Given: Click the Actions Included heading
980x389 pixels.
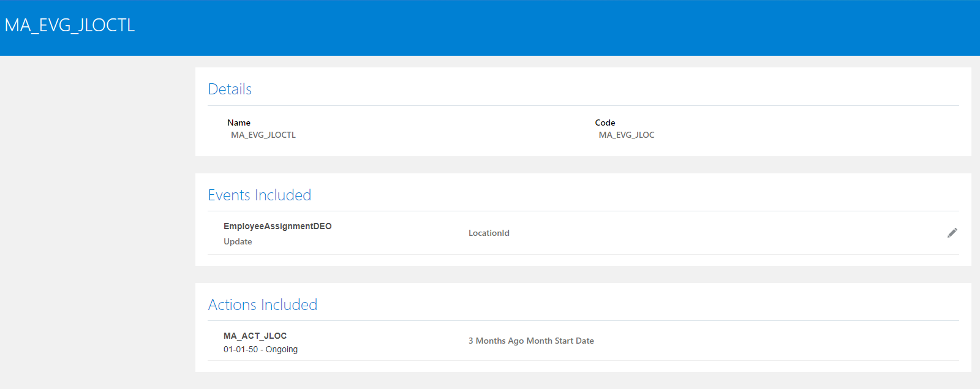Looking at the screenshot, I should point(263,304).
